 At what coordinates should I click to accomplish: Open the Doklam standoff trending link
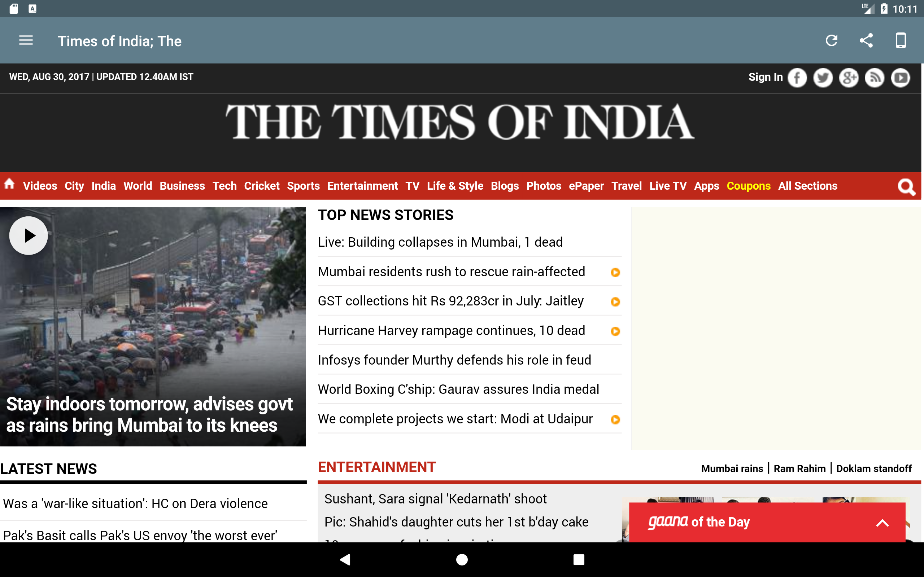click(873, 468)
